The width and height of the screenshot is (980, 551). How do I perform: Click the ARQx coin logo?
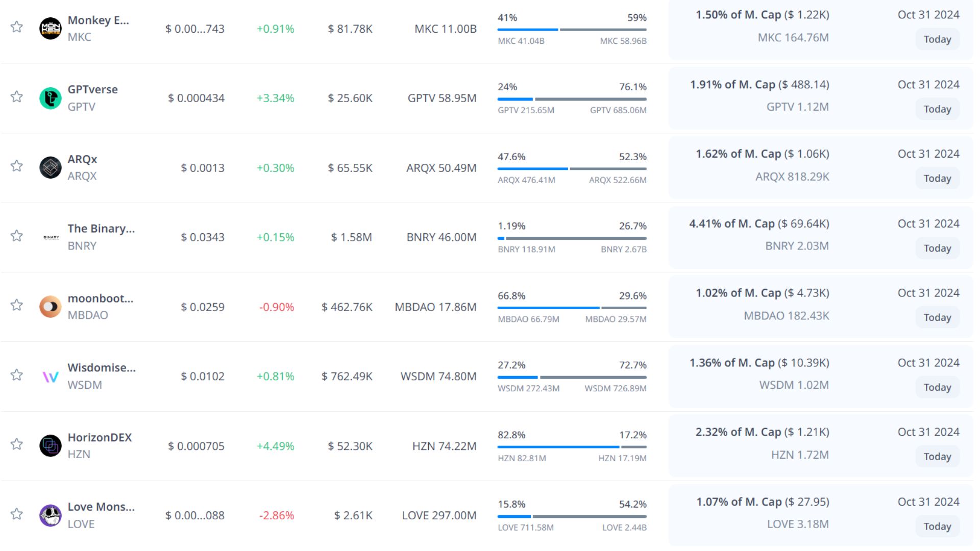pos(51,167)
